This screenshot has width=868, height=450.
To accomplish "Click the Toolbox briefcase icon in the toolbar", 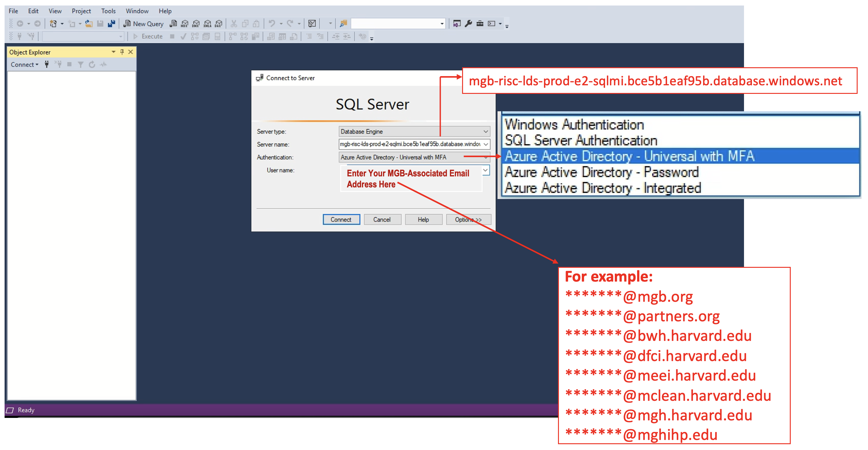I will click(480, 24).
